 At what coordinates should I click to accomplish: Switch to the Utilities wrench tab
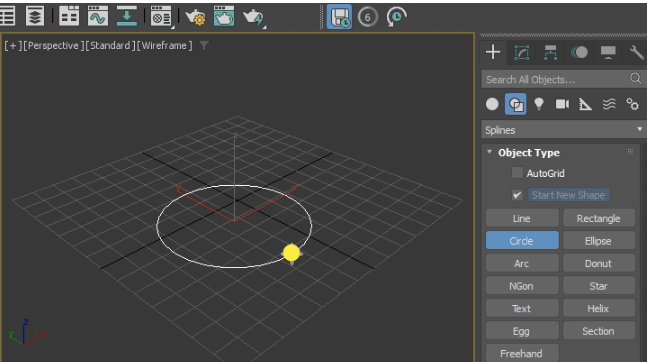pos(636,53)
